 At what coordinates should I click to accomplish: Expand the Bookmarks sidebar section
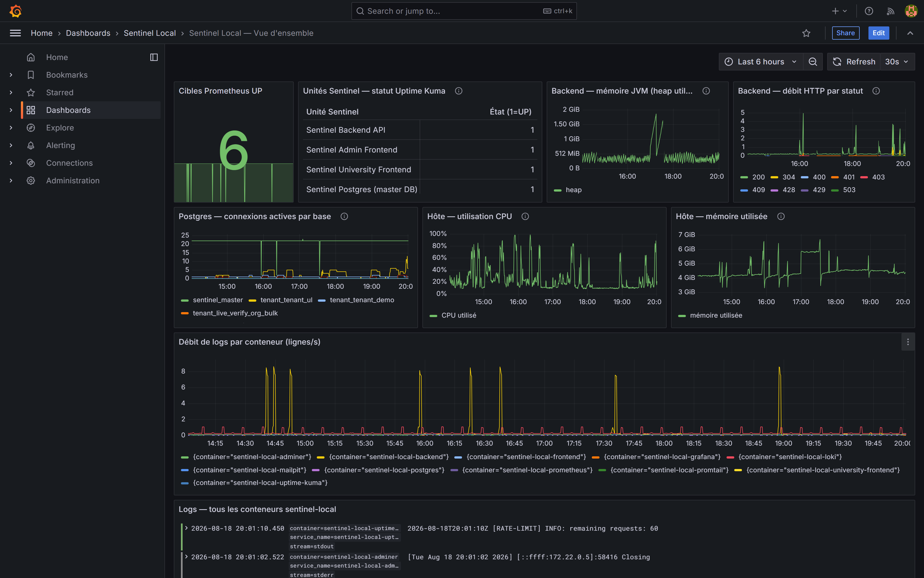11,75
